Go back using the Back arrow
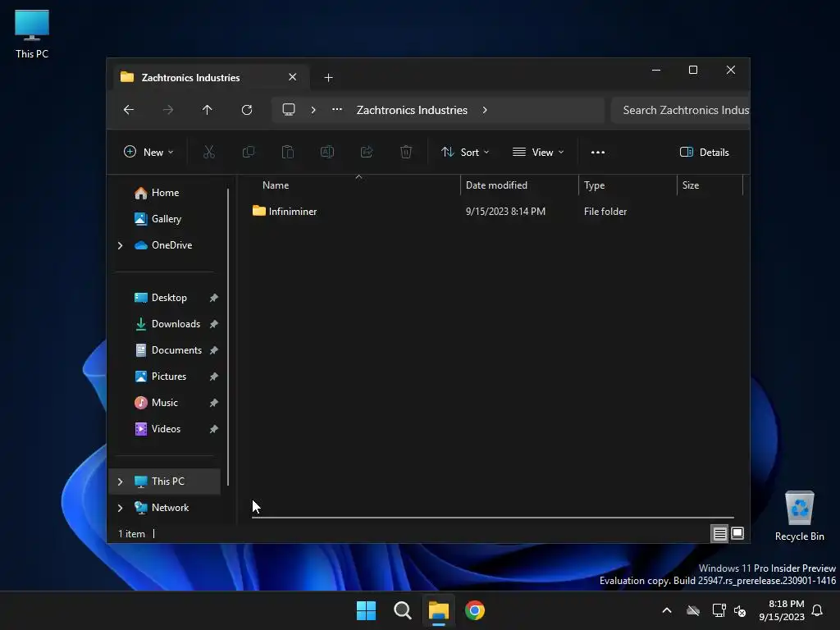This screenshot has height=630, width=840. click(x=129, y=110)
